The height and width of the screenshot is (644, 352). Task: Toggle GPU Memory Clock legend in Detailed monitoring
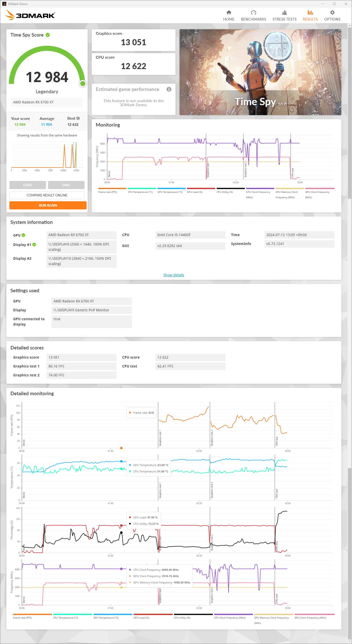(274, 619)
